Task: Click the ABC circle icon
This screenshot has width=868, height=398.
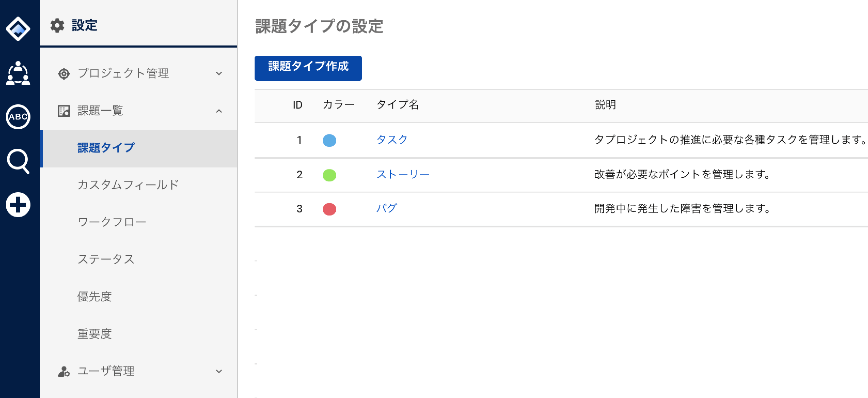Action: tap(18, 117)
